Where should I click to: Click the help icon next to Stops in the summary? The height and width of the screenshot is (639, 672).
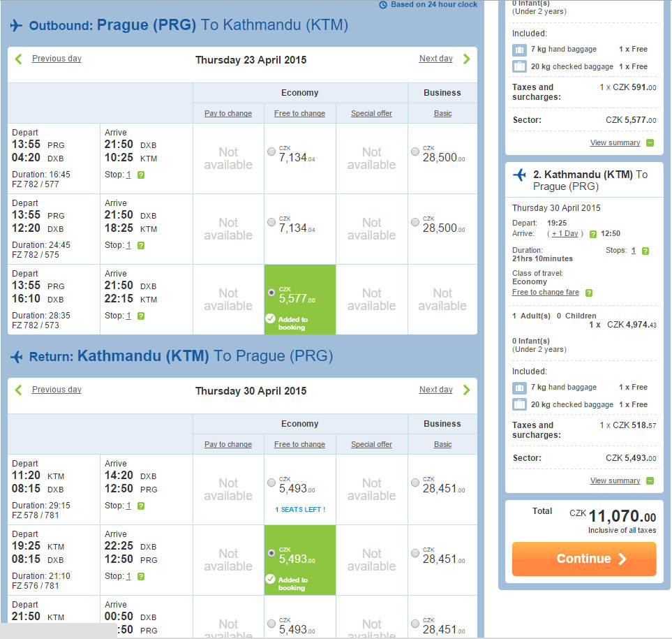pyautogui.click(x=645, y=251)
